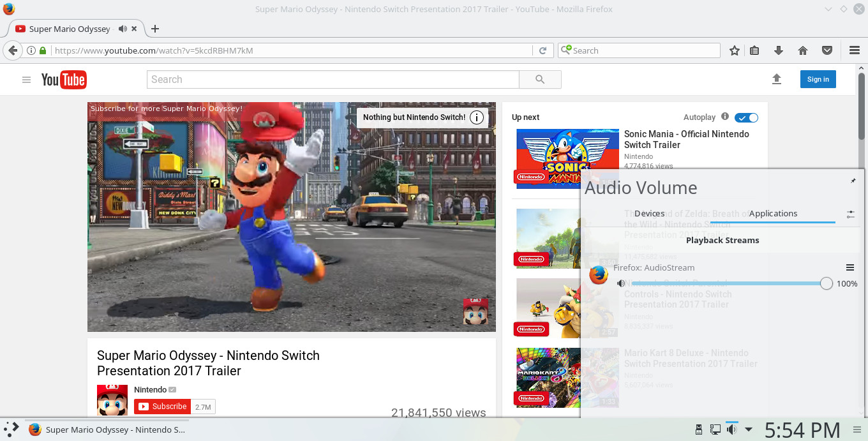868x441 pixels.
Task: Click the YouTube upload icon
Action: point(776,79)
